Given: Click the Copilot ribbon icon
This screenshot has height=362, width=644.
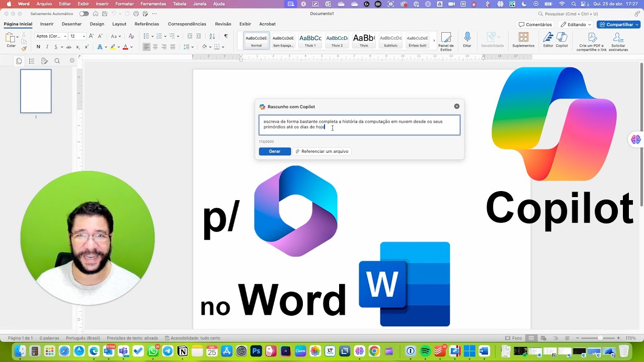Looking at the screenshot, I should 561,40.
